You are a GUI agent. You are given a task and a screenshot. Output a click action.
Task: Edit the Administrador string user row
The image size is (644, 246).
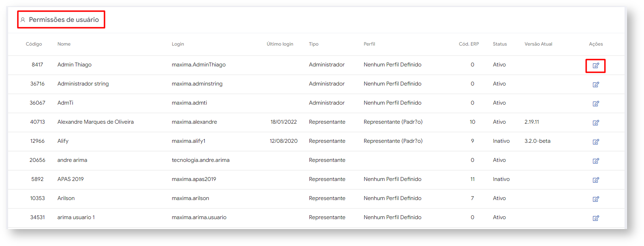[596, 84]
